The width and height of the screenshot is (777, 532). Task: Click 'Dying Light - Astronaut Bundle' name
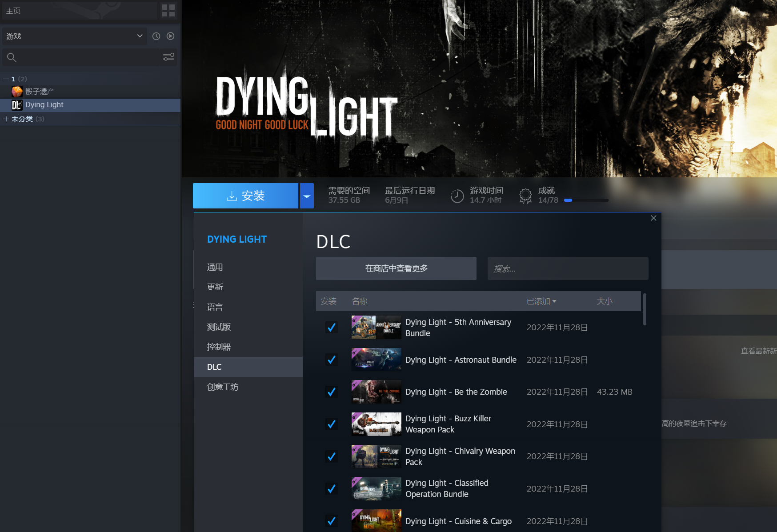(461, 360)
